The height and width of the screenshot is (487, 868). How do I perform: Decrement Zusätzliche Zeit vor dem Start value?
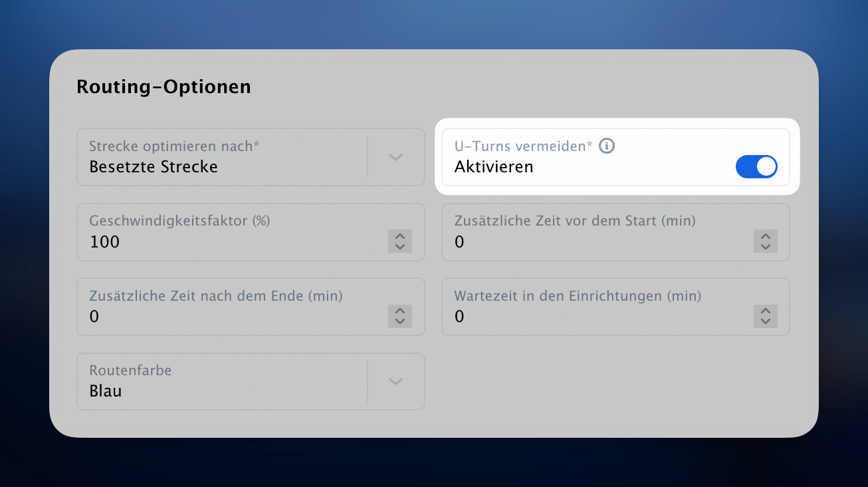[766, 246]
